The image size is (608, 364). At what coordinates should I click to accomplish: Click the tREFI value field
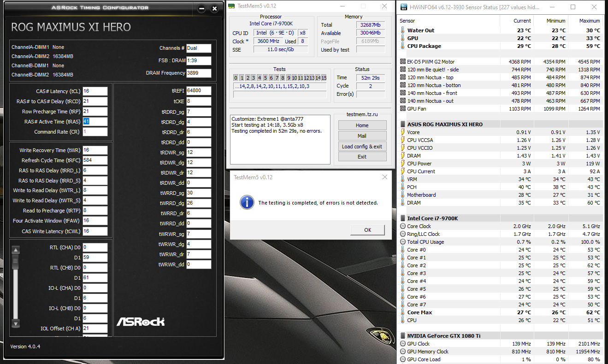point(199,91)
